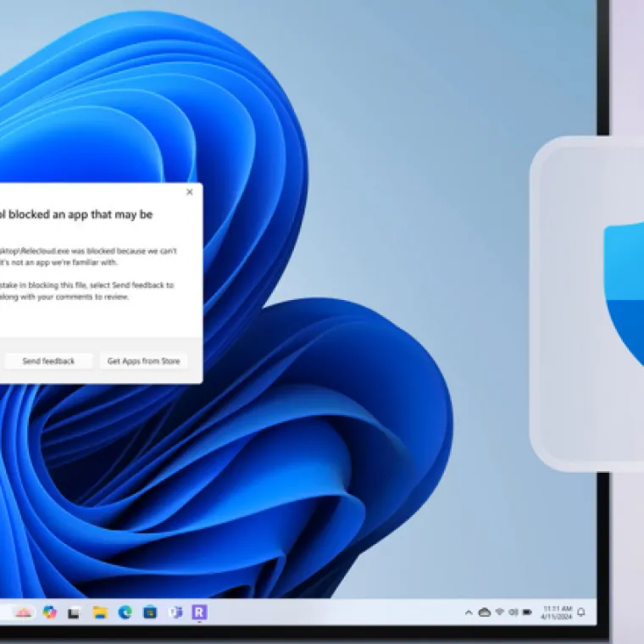Open the notification bell icon
Viewport: 644px width, 644px height.
(x=581, y=613)
